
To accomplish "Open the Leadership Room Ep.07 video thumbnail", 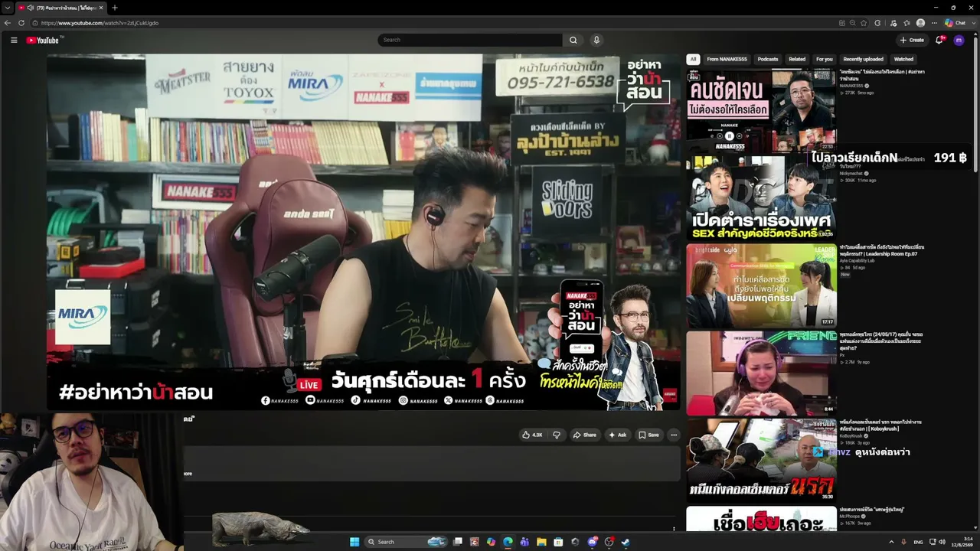I will 761,285.
